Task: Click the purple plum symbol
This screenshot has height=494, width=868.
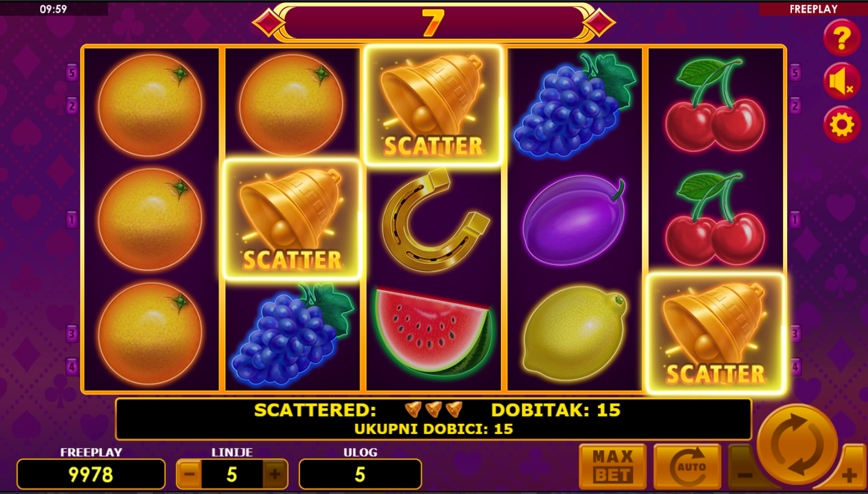Action: coord(574,219)
